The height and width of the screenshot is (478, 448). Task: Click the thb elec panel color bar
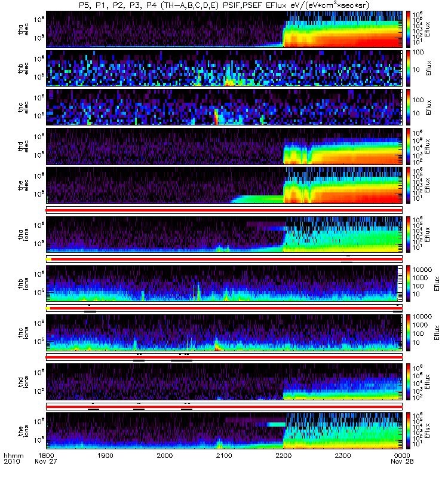408,68
